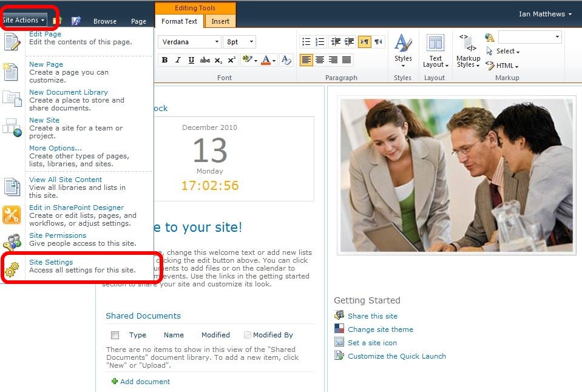Check the box beside Modified By

point(247,335)
